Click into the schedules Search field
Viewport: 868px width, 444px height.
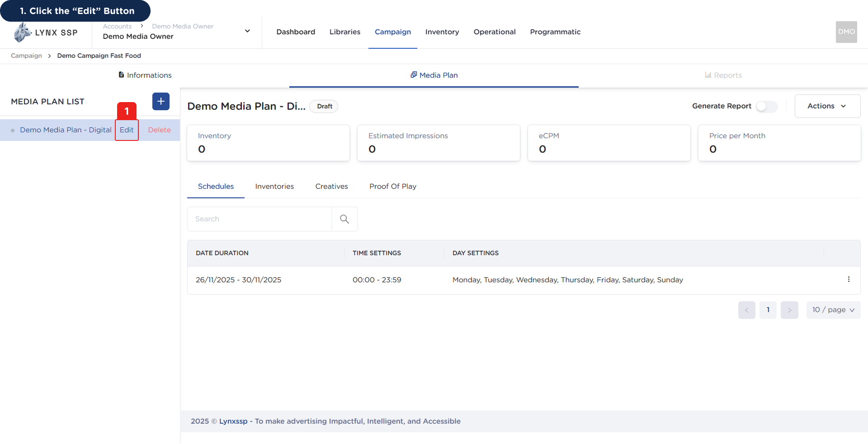tap(259, 219)
